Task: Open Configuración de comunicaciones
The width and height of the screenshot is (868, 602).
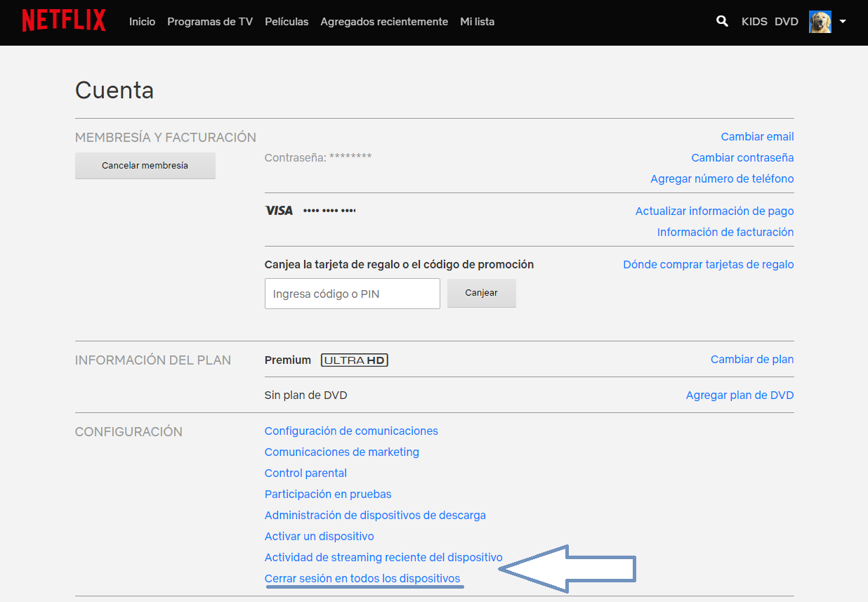Action: [351, 431]
